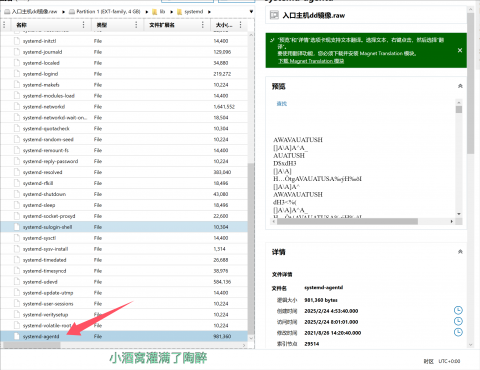Open the path history dropdown at breadcrumb end
The height and width of the screenshot is (370, 480).
click(x=251, y=12)
